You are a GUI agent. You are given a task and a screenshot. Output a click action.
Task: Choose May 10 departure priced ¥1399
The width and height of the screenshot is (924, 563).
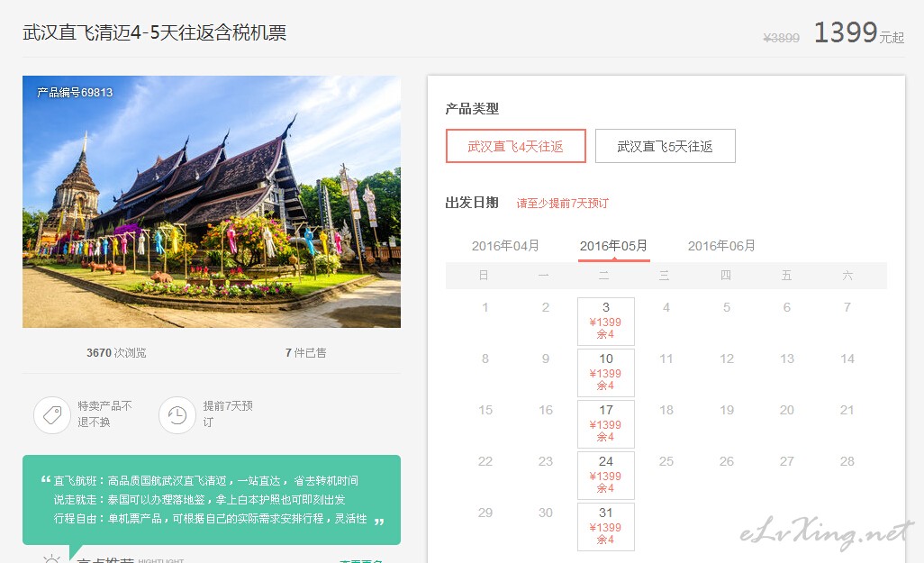(x=606, y=373)
